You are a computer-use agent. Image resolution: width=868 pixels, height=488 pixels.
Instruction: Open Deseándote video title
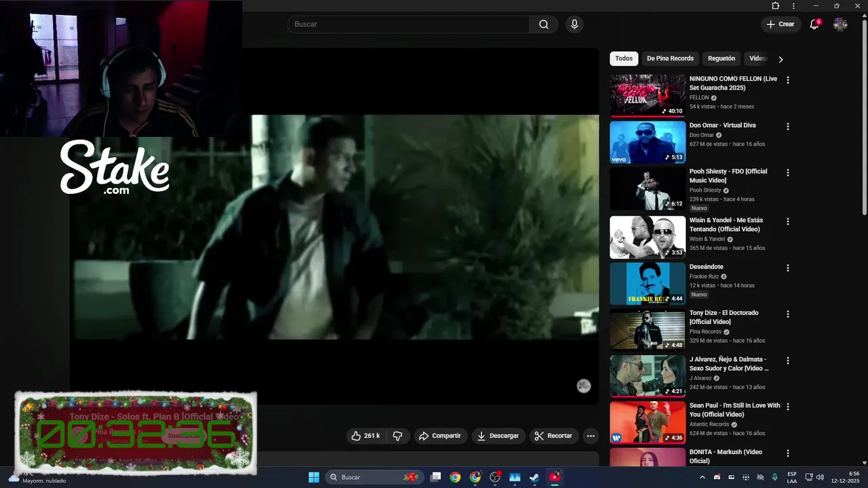pos(707,266)
